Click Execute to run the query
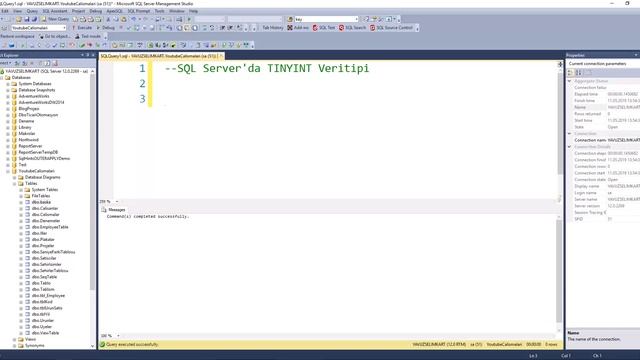Image resolution: width=640 pixels, height=360 pixels. click(x=82, y=28)
